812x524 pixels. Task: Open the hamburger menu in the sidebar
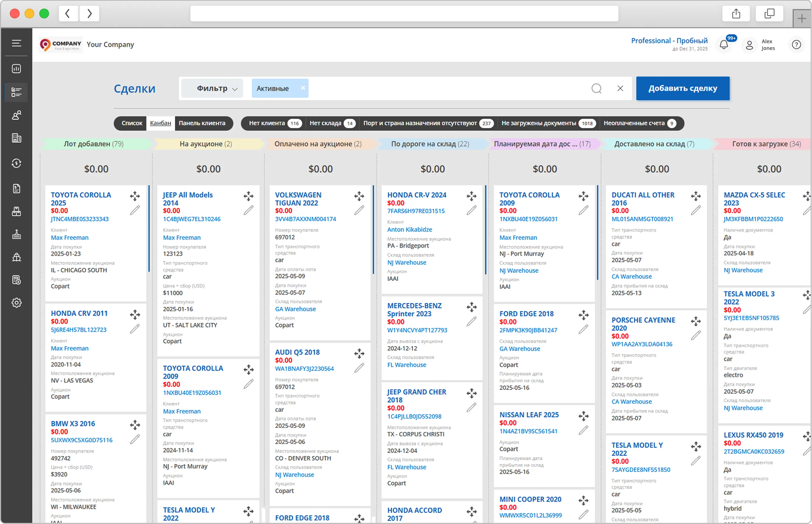16,43
